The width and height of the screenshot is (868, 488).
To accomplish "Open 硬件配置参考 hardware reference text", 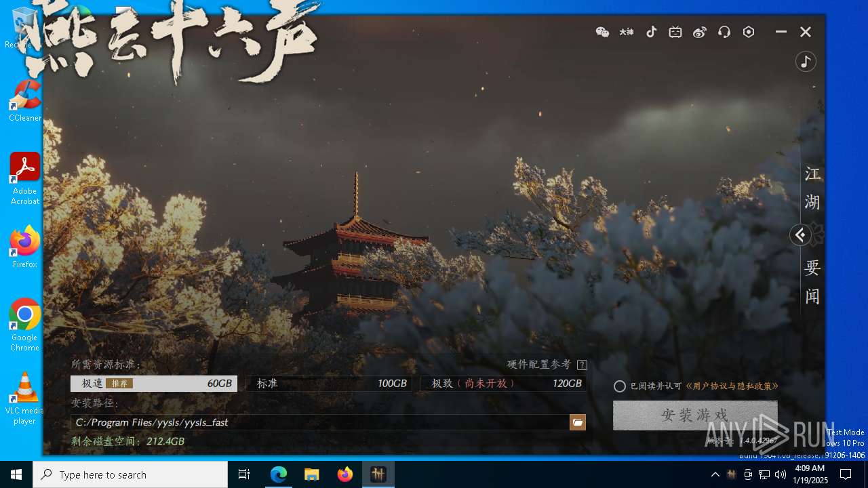I will click(x=539, y=365).
